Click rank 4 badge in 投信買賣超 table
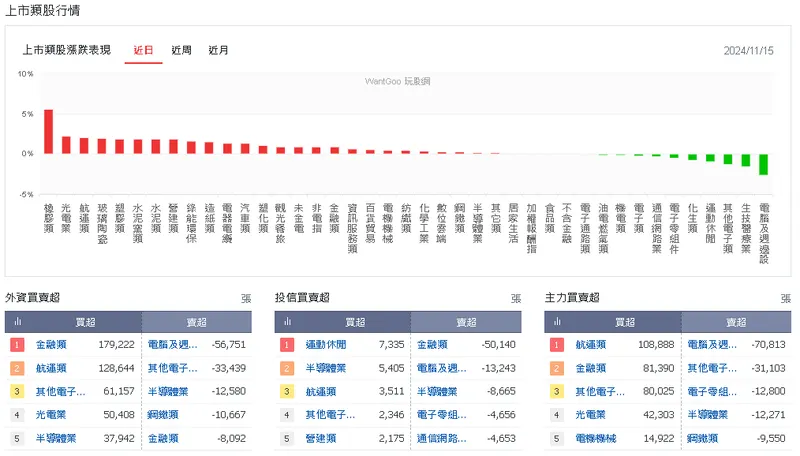Screen dimensions: 800x456 287,415
